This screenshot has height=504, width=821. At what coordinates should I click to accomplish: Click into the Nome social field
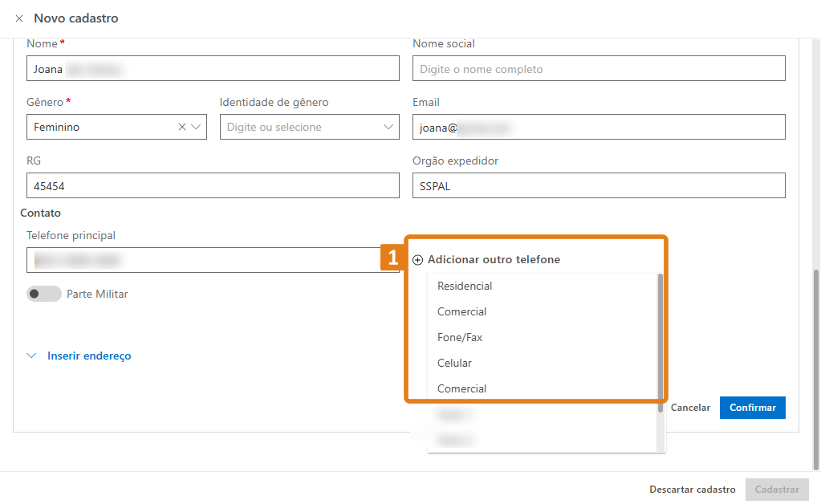tap(598, 69)
